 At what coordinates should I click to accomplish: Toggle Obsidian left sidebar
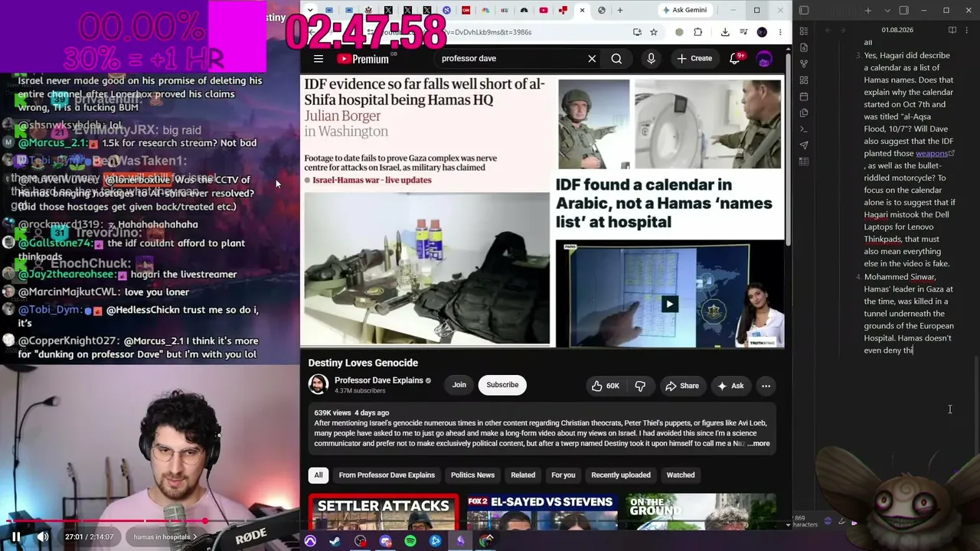click(x=804, y=10)
